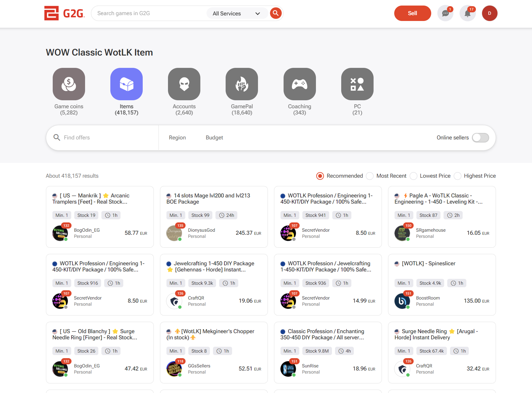Click the Stock 67.4k badge

coord(432,351)
